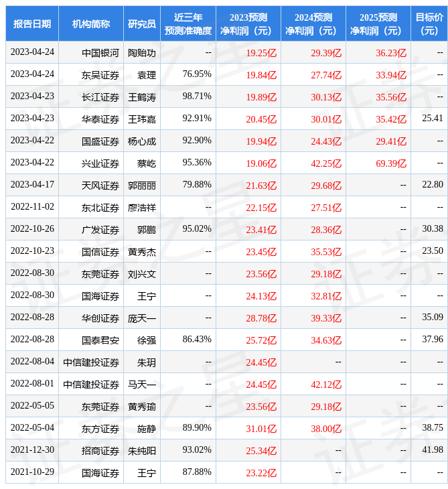Screen dimensions: 448x489
Task: Select the 华泰证券 institution cell
Action: (100, 119)
